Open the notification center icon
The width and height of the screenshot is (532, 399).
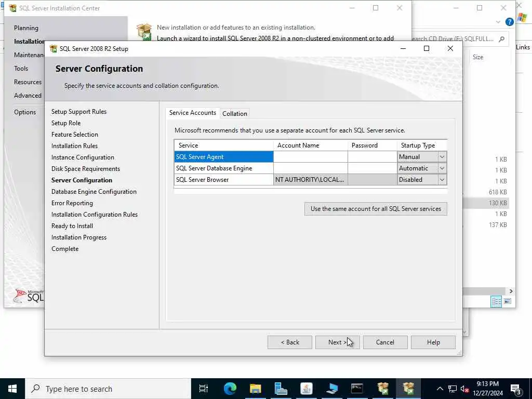[x=516, y=389]
